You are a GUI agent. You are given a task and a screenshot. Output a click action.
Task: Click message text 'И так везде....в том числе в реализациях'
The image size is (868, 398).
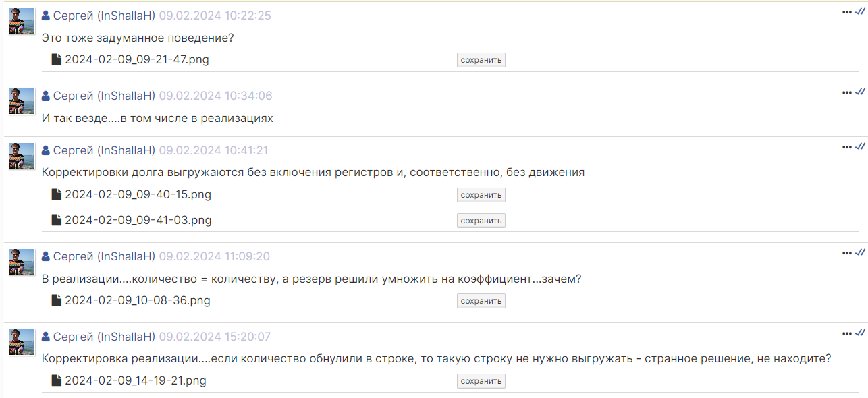[x=157, y=118]
